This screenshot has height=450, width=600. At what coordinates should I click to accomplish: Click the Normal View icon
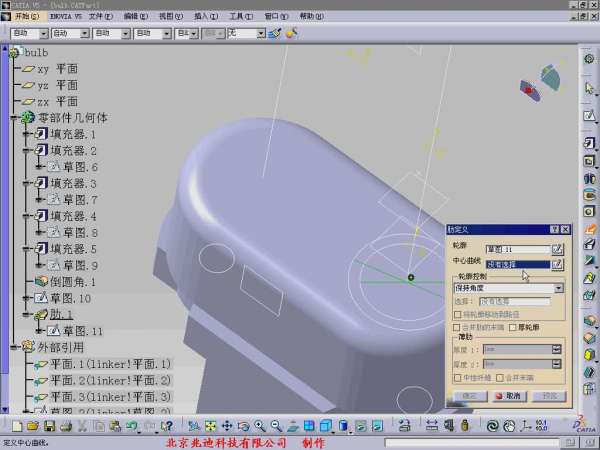[293, 426]
